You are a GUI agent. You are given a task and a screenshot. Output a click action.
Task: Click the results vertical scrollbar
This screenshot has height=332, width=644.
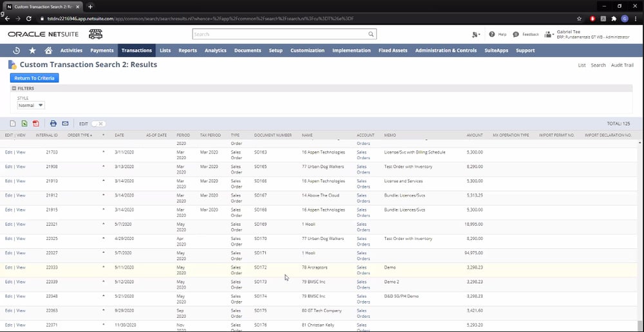click(x=640, y=234)
